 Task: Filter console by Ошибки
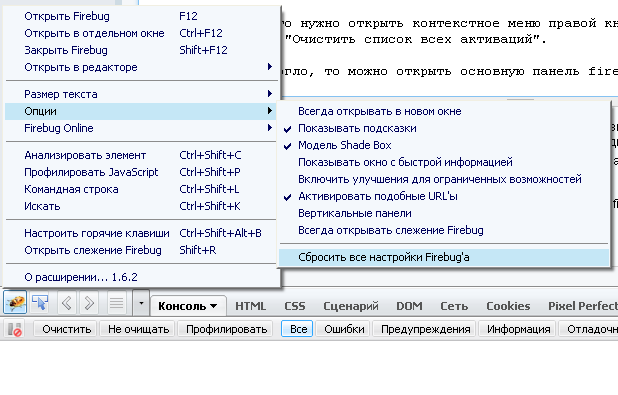point(344,329)
